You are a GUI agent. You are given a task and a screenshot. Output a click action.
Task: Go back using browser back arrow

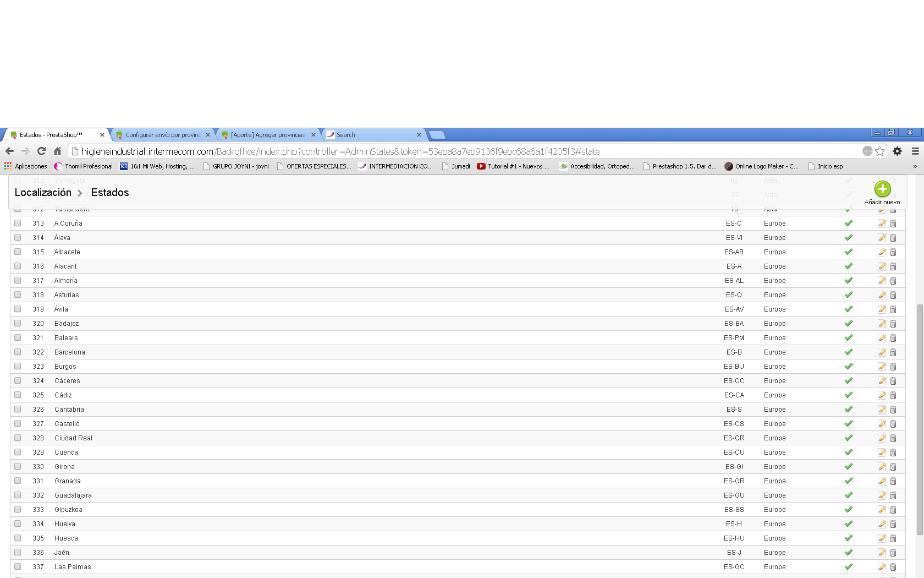coord(9,151)
